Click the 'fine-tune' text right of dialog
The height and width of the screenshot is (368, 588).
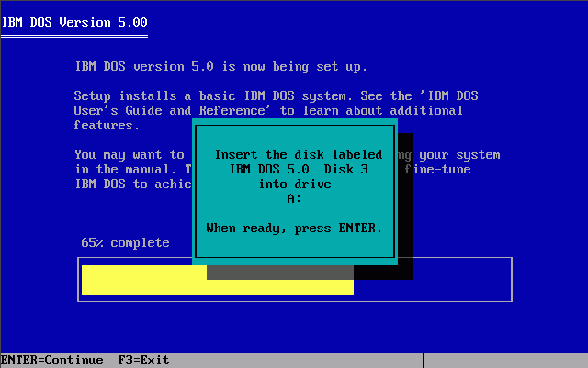click(x=437, y=169)
